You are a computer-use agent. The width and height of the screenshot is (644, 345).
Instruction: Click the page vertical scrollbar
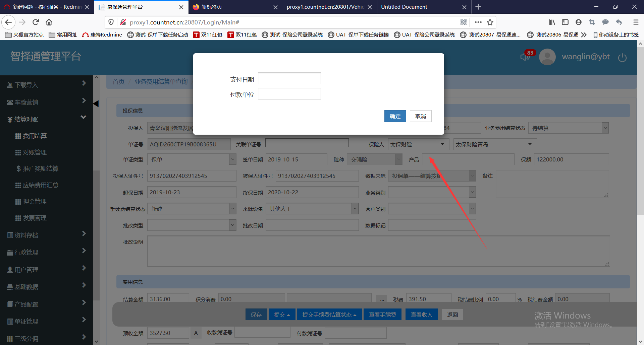640,131
